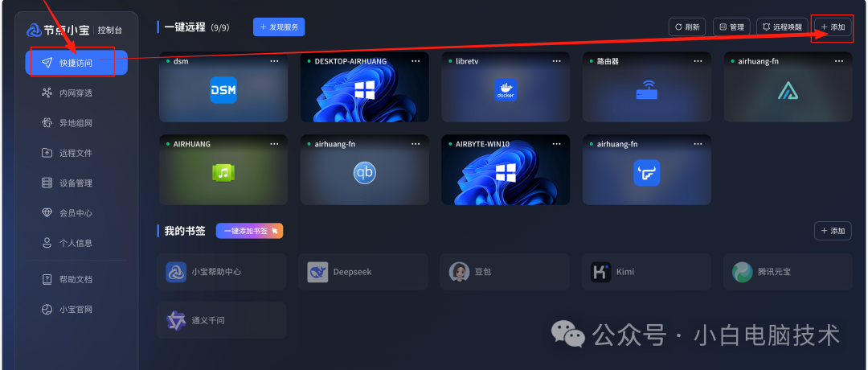Click the 会员中心 diamond icon

pyautogui.click(x=47, y=212)
